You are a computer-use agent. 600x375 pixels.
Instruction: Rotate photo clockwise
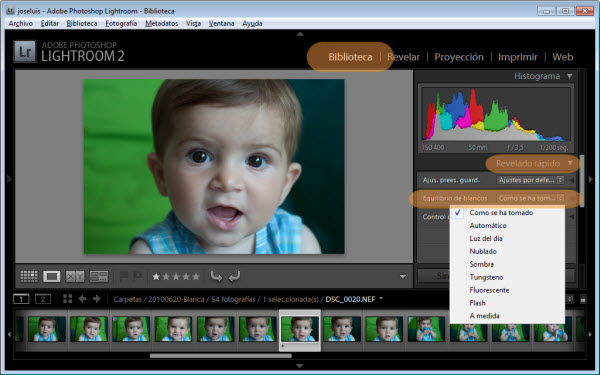click(235, 276)
